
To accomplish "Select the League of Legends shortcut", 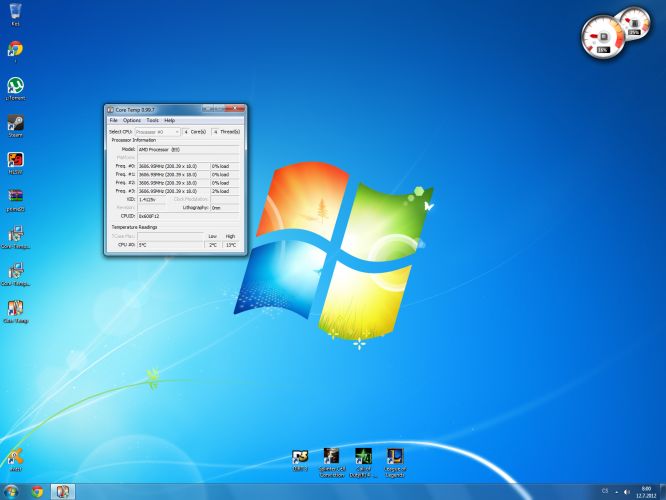I will [395, 463].
